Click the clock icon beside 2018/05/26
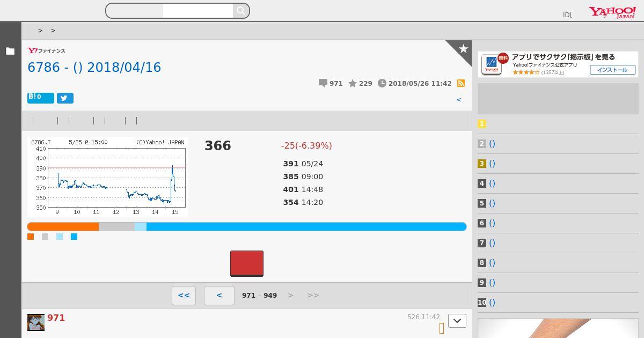This screenshot has width=644, height=338. (x=382, y=83)
